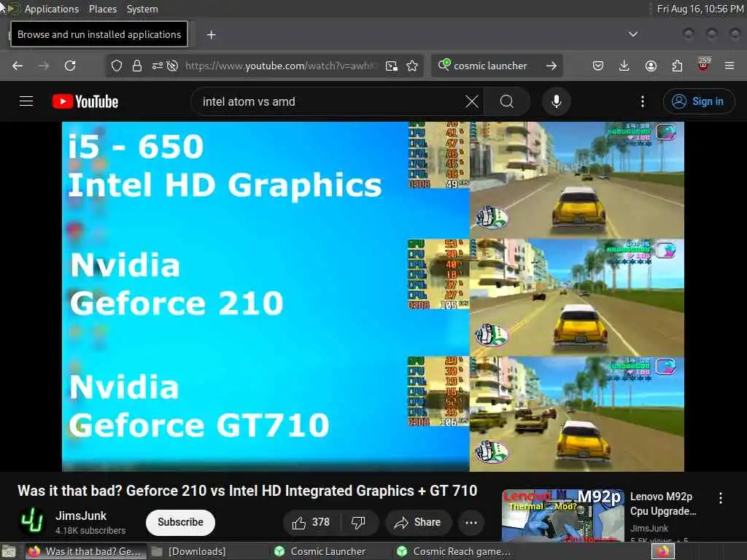Clear the YouTube search query
Viewport: 747px width, 560px height.
click(472, 101)
